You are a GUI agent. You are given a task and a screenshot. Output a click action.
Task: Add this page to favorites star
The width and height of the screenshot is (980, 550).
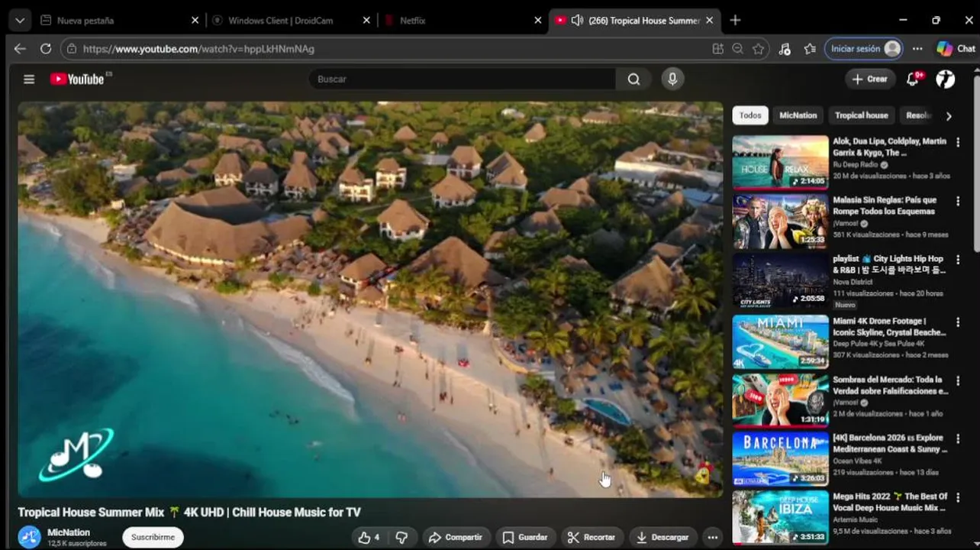pyautogui.click(x=758, y=49)
